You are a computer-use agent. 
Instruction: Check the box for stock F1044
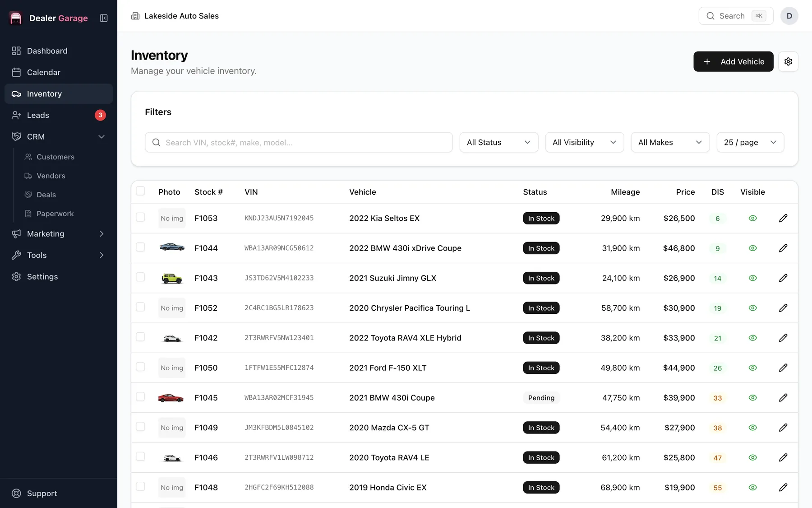(141, 247)
